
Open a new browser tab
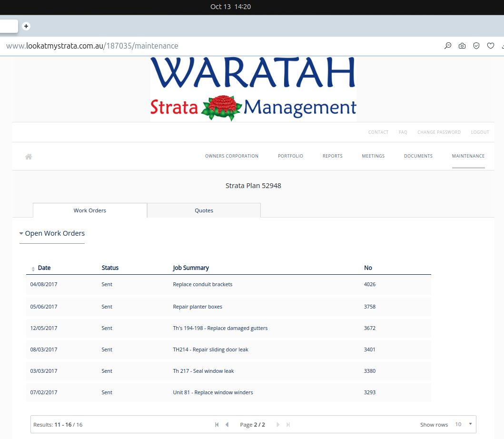26,26
